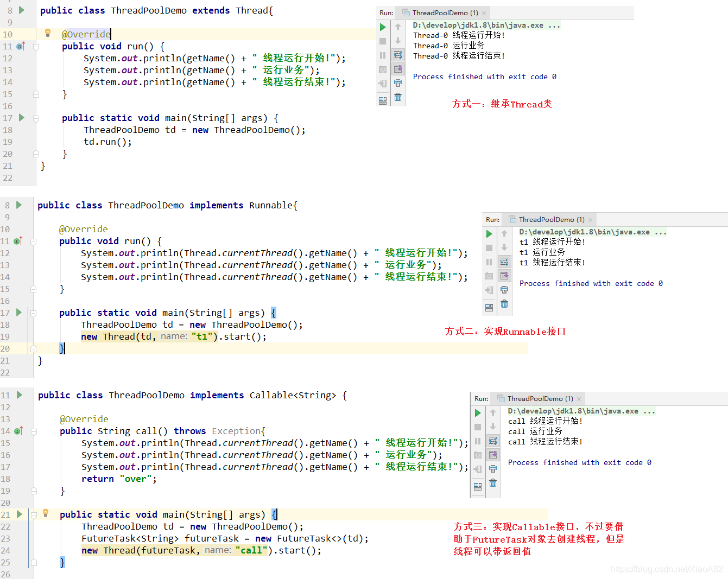Run class via gutter arrow beside 'implements Callable<String>'
Image resolution: width=728 pixels, height=579 pixels.
coord(20,395)
